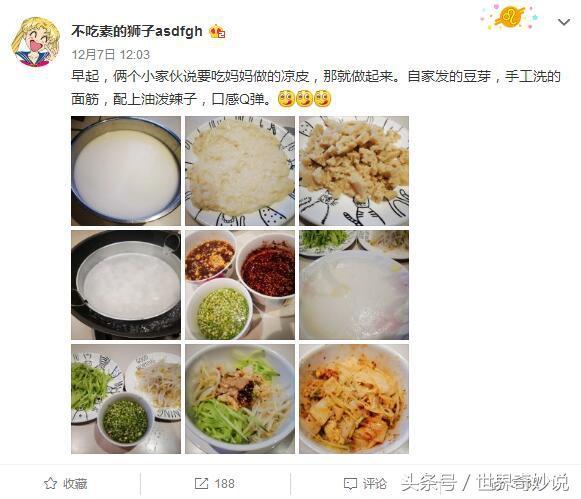
Task: Click the Leo zodiac decoration icon
Action: pos(510,17)
